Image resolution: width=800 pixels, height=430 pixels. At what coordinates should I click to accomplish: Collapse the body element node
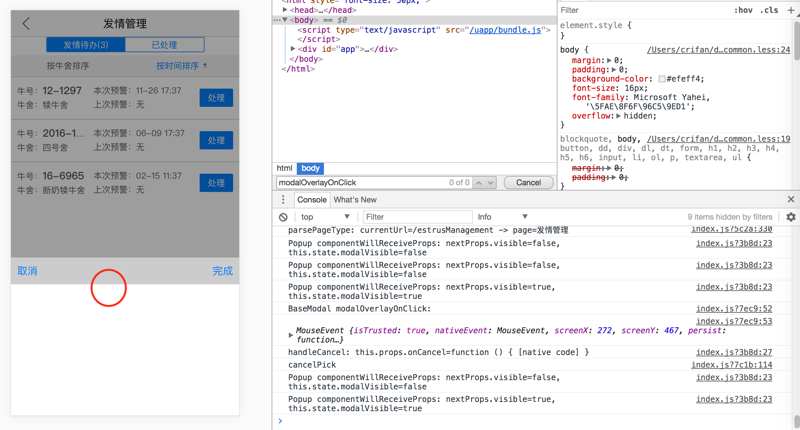[285, 20]
